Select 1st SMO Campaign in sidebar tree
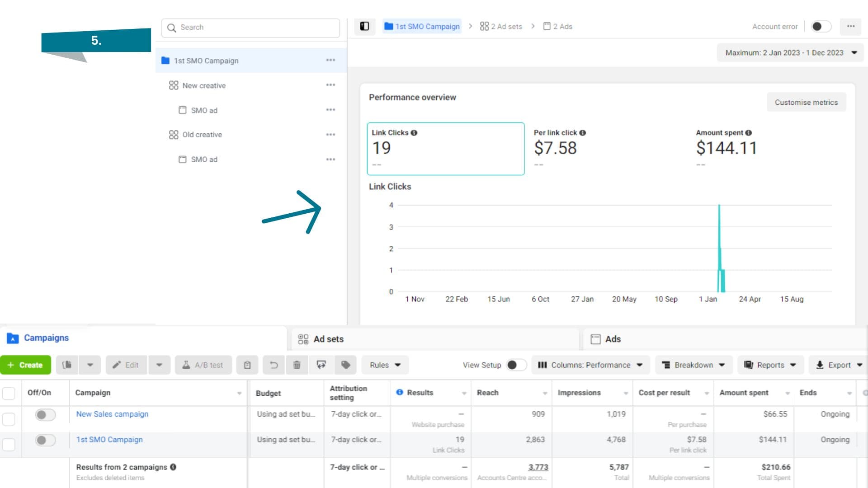 click(251, 60)
